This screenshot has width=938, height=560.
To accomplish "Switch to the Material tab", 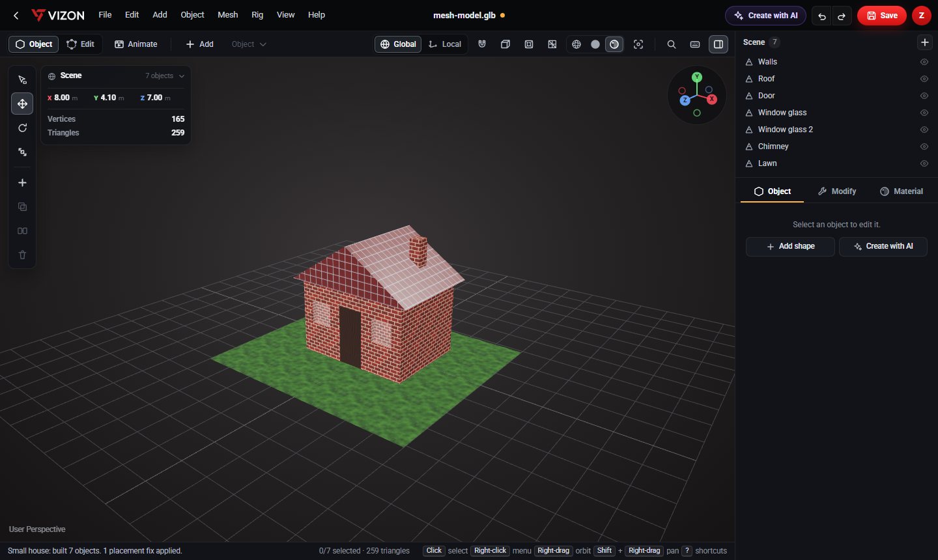I will [x=902, y=191].
